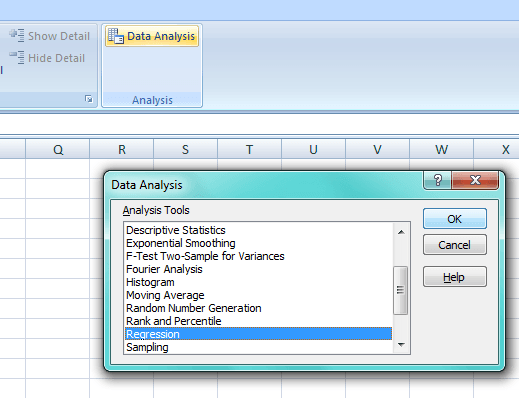Screen dimensions: 519x398
Task: Click the list scrollbar up arrow
Action: pyautogui.click(x=401, y=232)
